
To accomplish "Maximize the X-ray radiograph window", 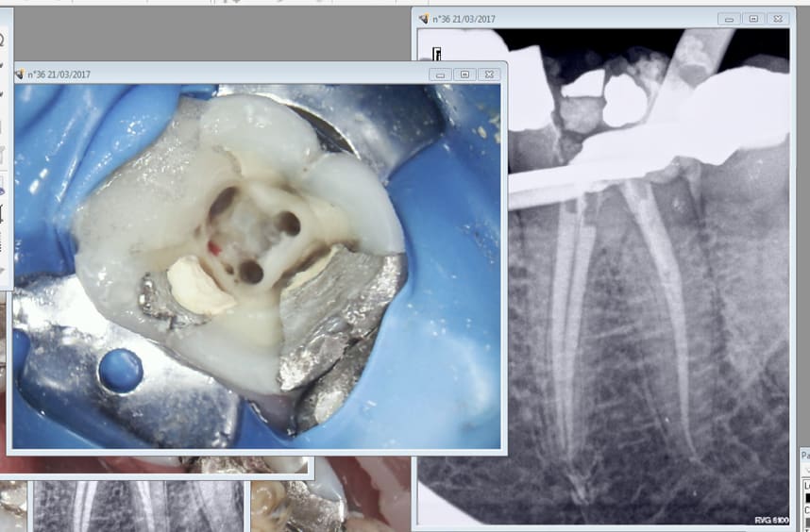I will [x=752, y=19].
